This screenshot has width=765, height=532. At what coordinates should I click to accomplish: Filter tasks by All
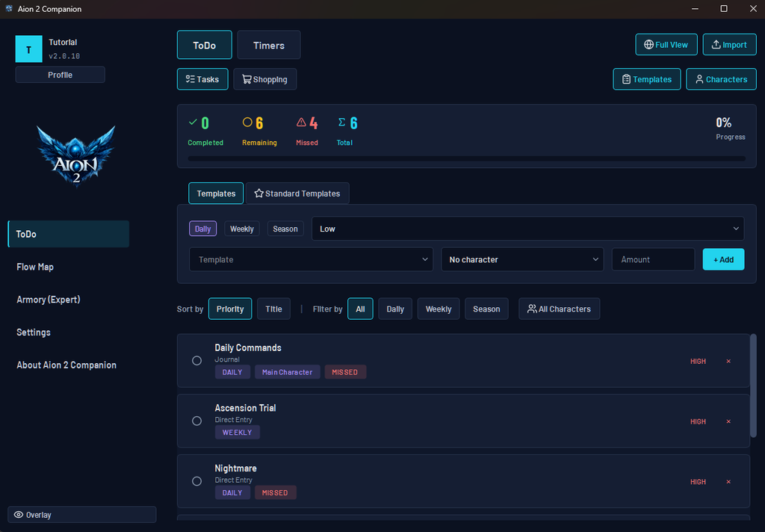pyautogui.click(x=360, y=309)
